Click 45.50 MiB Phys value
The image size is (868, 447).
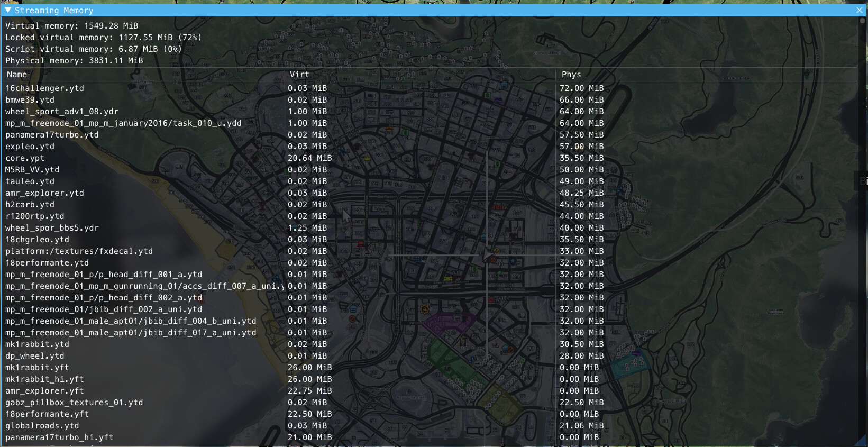(582, 205)
